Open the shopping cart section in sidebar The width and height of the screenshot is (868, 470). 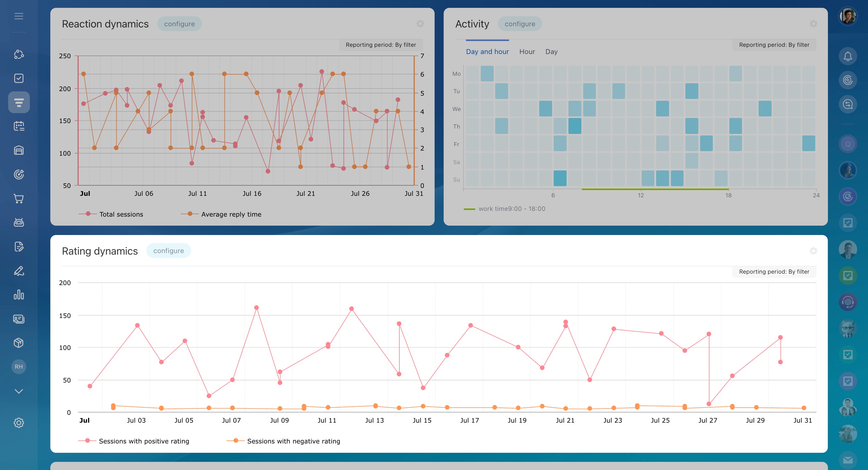point(19,198)
